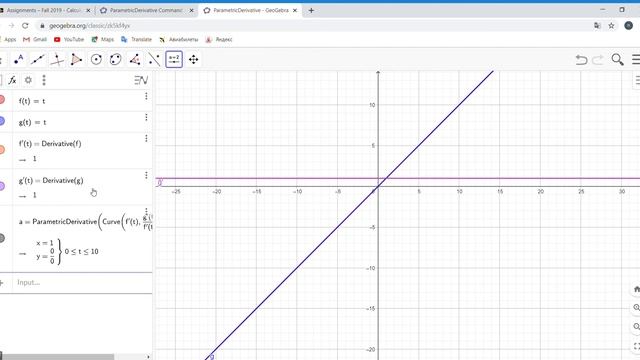Select the Slider tool
Image resolution: width=640 pixels, height=360 pixels.
[174, 60]
